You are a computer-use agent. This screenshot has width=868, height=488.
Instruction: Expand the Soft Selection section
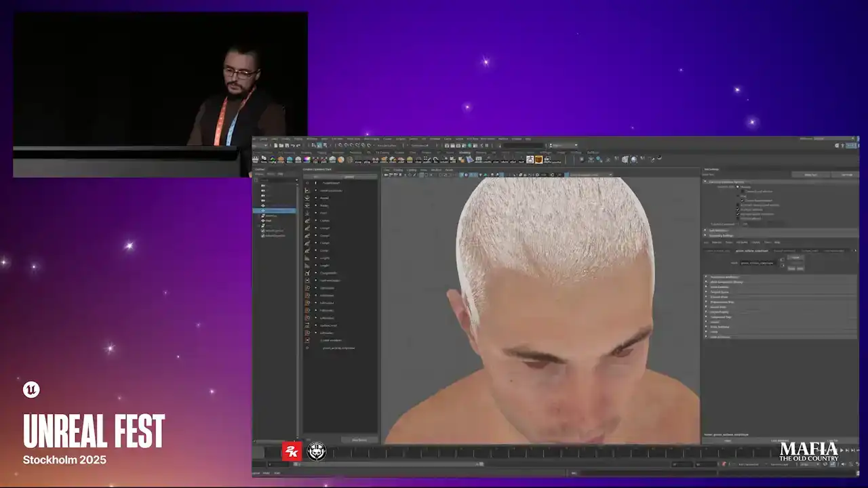pyautogui.click(x=705, y=230)
